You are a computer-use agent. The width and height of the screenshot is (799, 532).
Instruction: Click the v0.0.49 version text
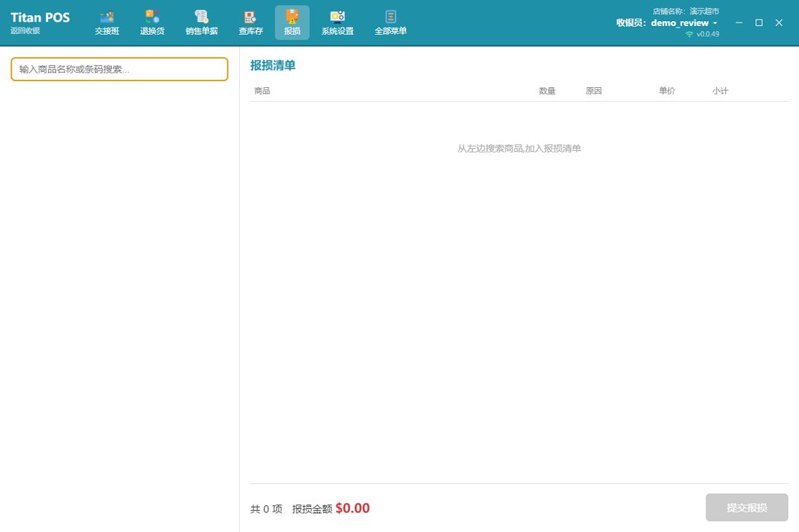pos(707,34)
